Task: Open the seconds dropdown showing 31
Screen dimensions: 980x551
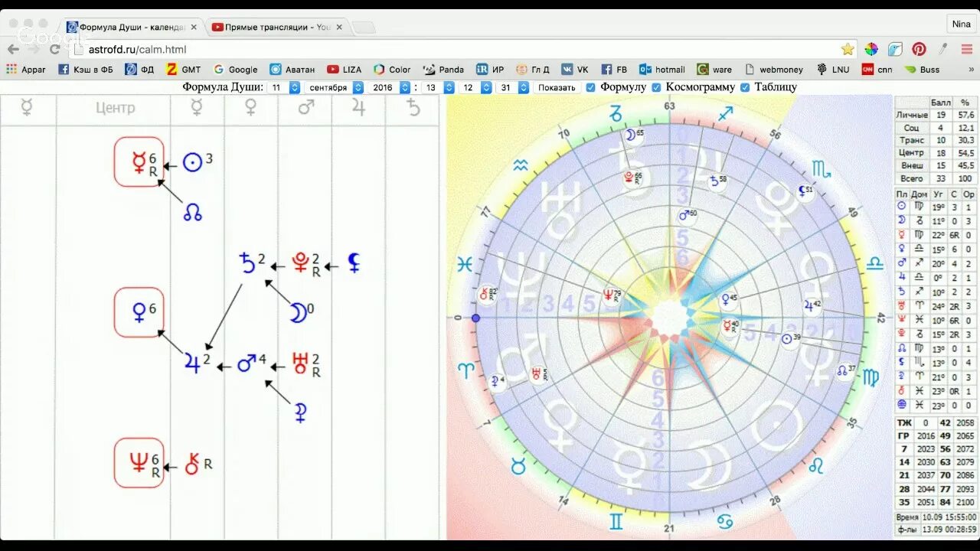Action: click(513, 87)
